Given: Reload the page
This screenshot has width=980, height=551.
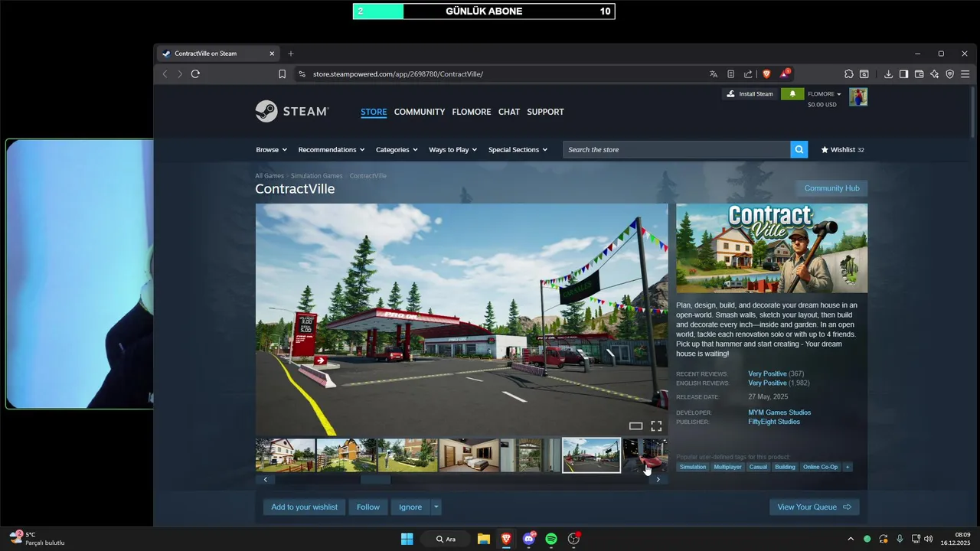Looking at the screenshot, I should [x=195, y=74].
